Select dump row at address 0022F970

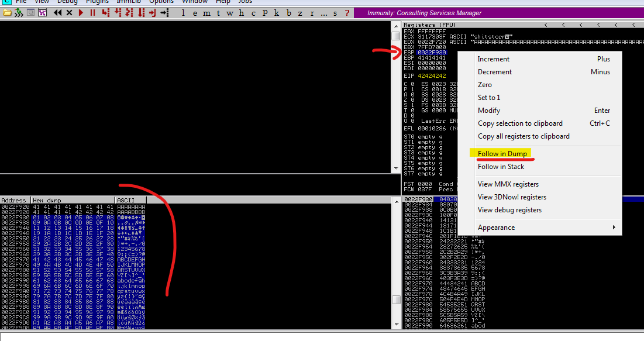click(x=73, y=260)
